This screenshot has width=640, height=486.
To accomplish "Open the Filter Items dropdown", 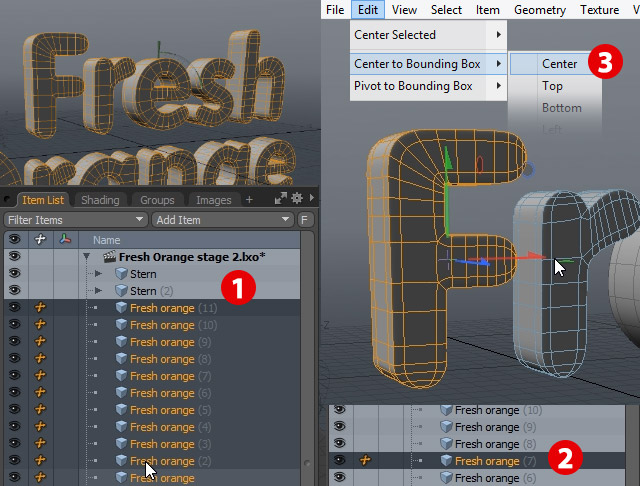I will point(76,220).
